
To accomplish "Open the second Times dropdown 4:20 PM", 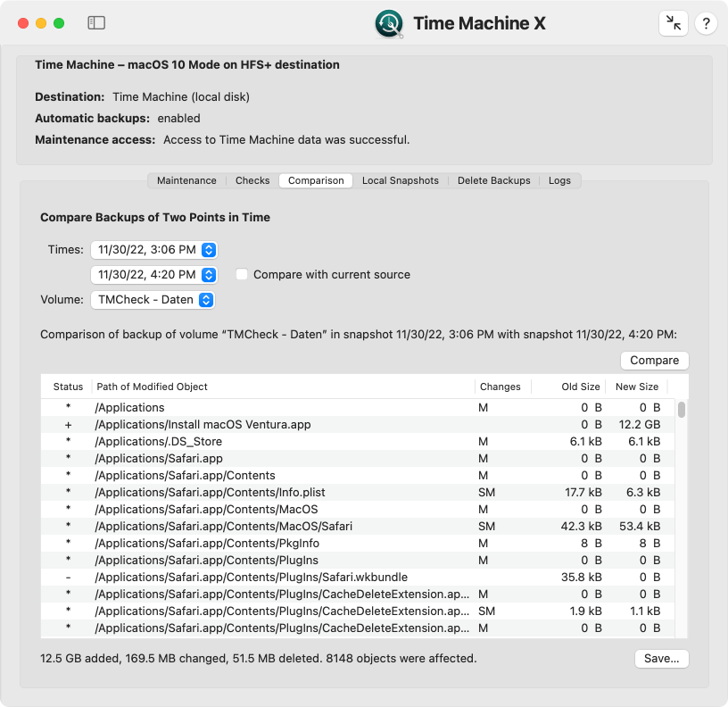I will point(154,275).
